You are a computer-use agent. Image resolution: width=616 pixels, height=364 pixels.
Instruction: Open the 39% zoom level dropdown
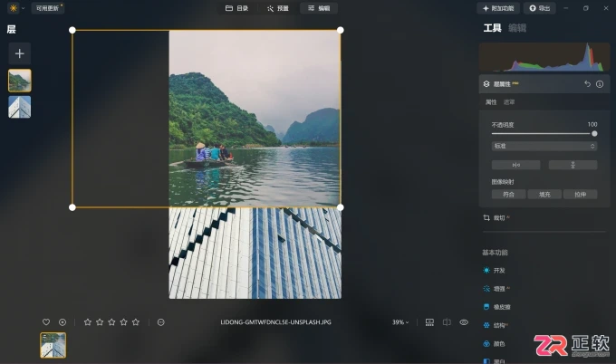(400, 322)
